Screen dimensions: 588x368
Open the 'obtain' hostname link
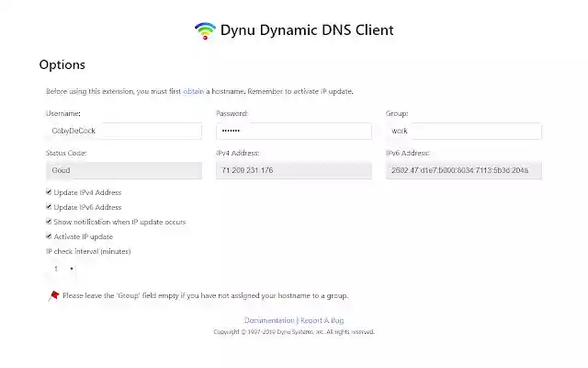click(x=194, y=91)
